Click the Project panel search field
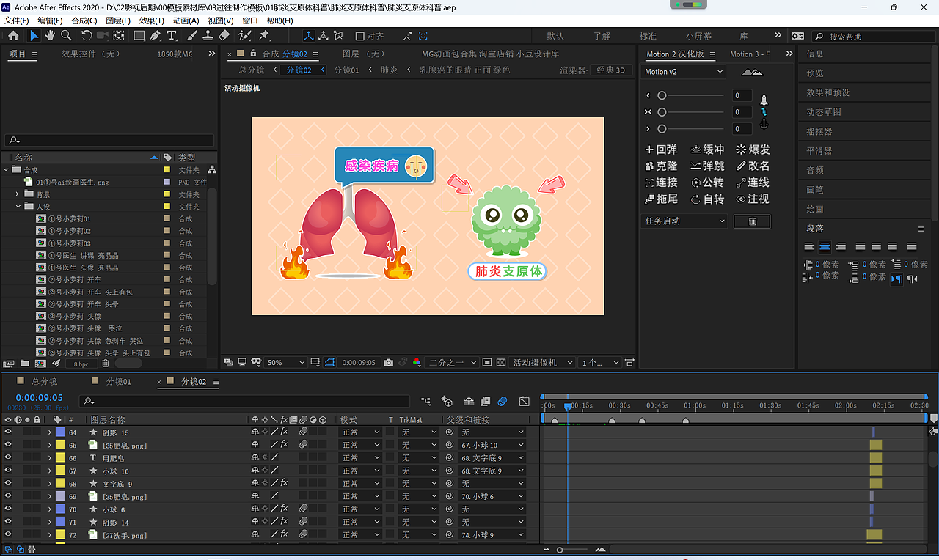Viewport: 939px width, 560px height. [109, 140]
